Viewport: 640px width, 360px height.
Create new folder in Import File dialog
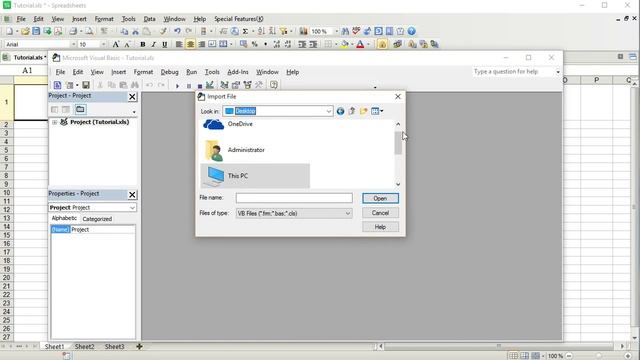pyautogui.click(x=363, y=111)
